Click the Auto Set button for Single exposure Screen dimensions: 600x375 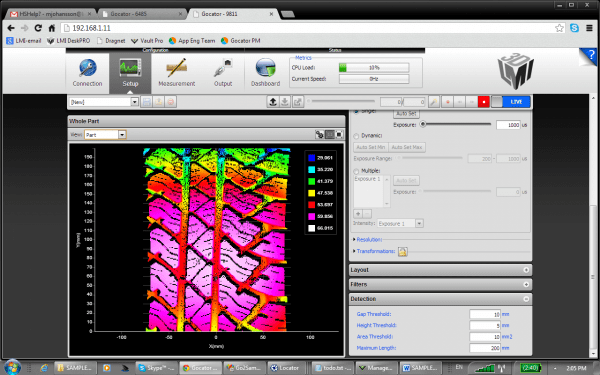point(406,114)
